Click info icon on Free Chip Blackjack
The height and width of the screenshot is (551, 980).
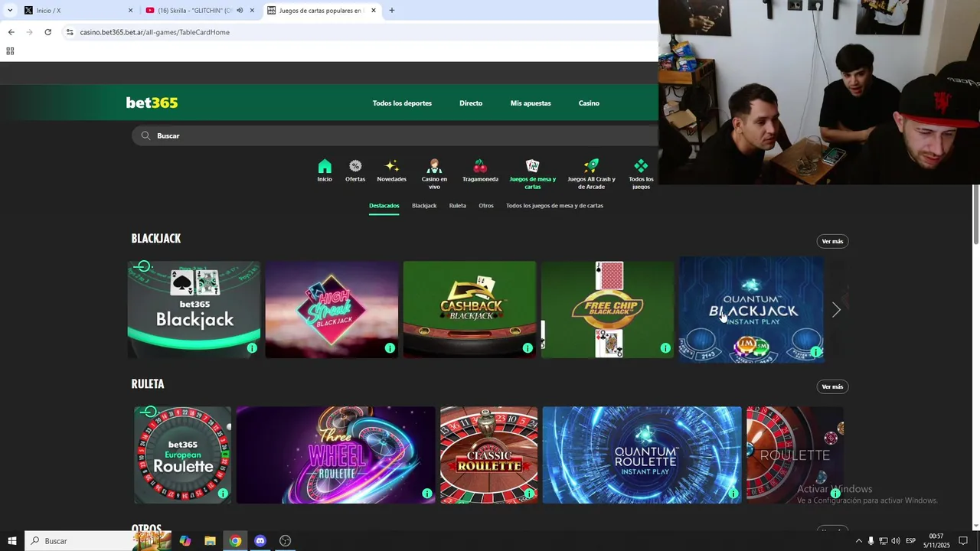click(665, 348)
